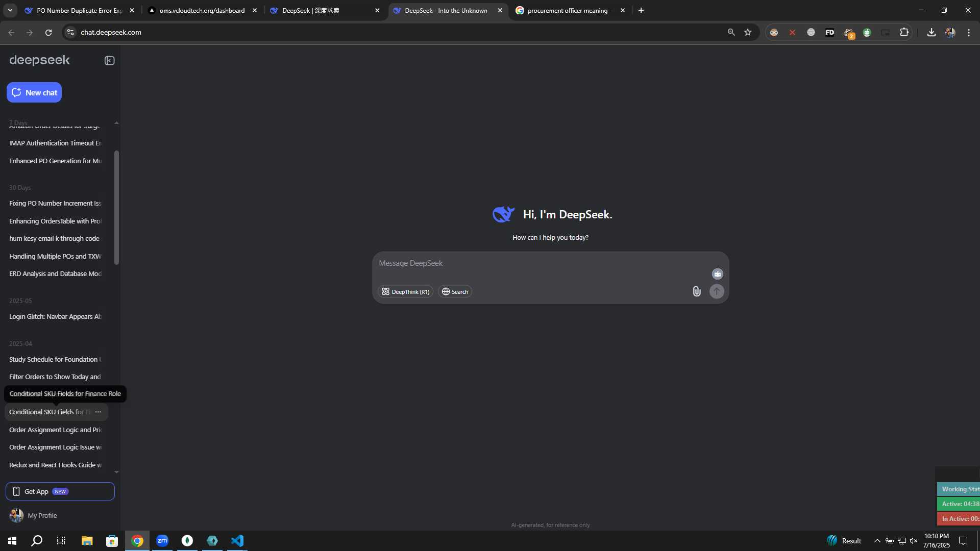The image size is (980, 551).
Task: Open Fixing PO Number Increment chat
Action: [55, 203]
